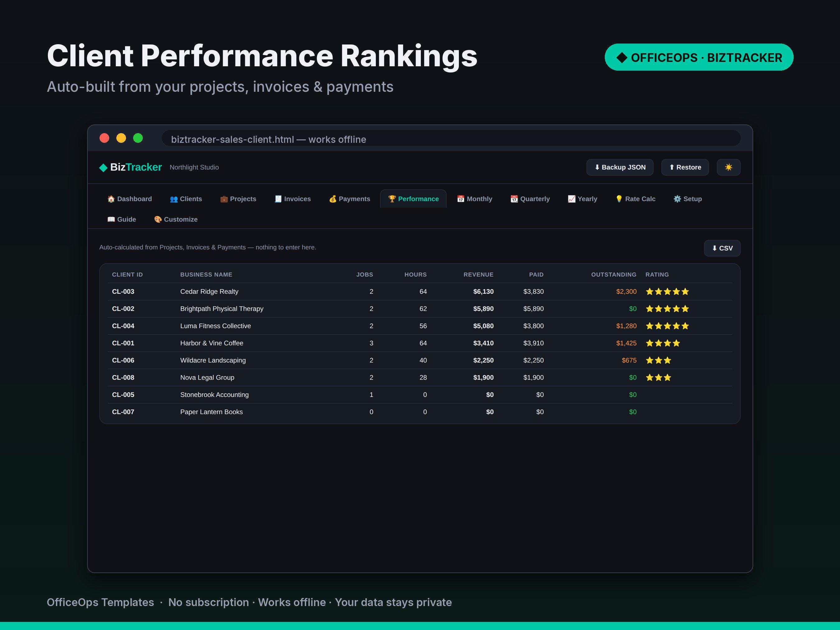Click Cedar Ridge Realty star rating
Image resolution: width=840 pixels, height=630 pixels.
pyautogui.click(x=667, y=291)
